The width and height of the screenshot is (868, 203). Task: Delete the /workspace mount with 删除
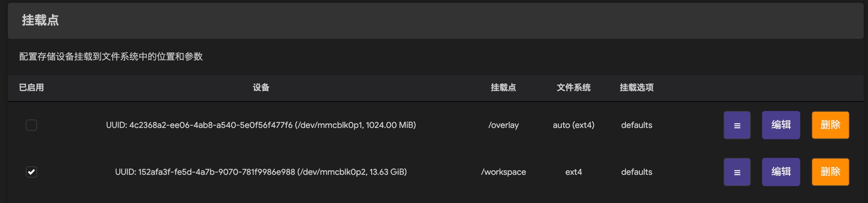pyautogui.click(x=830, y=172)
